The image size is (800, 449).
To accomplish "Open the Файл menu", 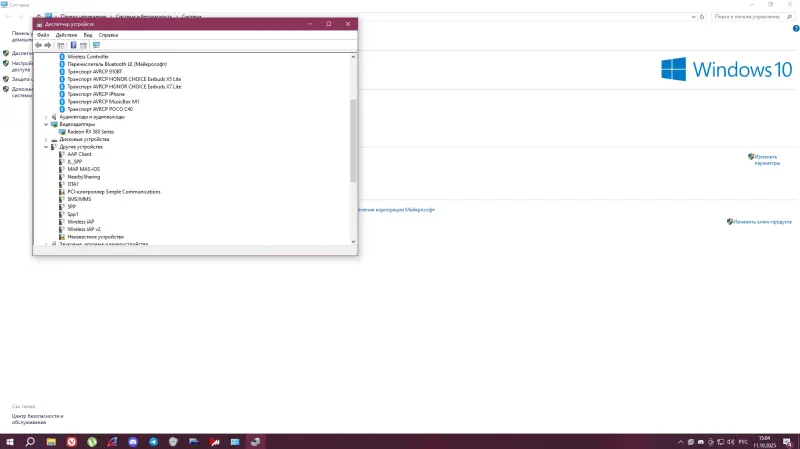I will tap(43, 34).
